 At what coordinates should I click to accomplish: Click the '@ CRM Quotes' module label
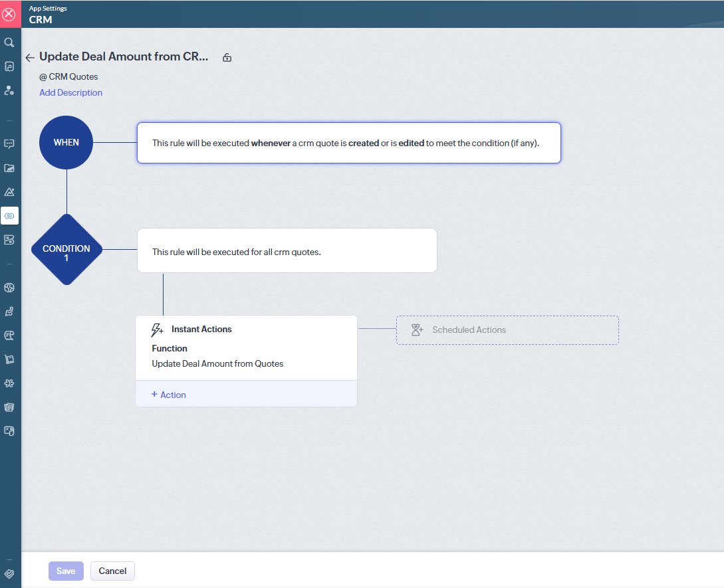pyautogui.click(x=68, y=76)
